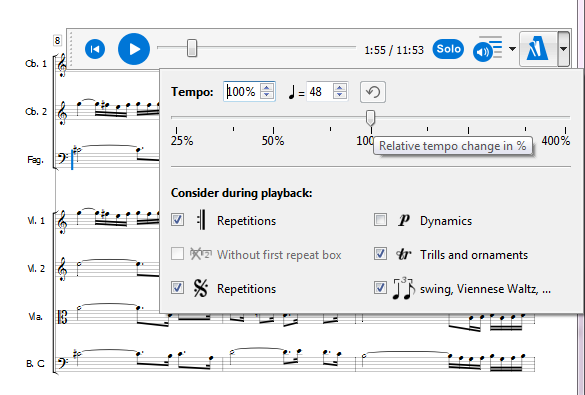Toggle the segno Repetitions checkbox

(177, 288)
